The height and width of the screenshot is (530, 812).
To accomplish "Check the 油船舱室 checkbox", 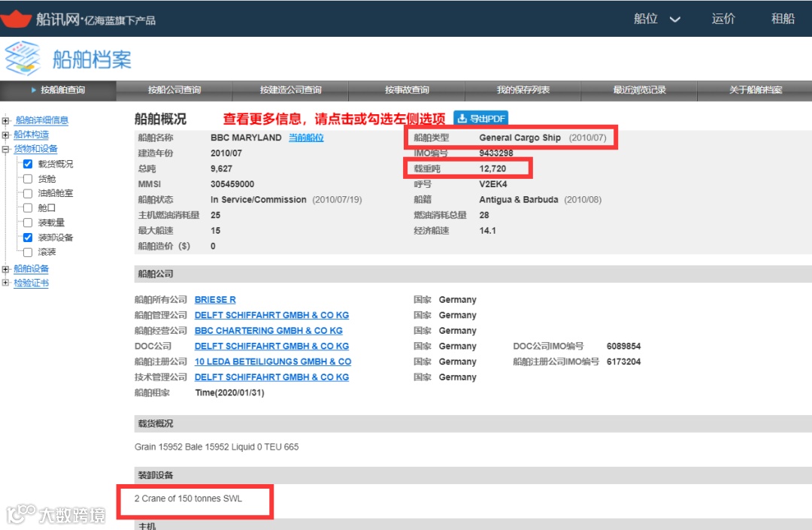I will coord(28,193).
